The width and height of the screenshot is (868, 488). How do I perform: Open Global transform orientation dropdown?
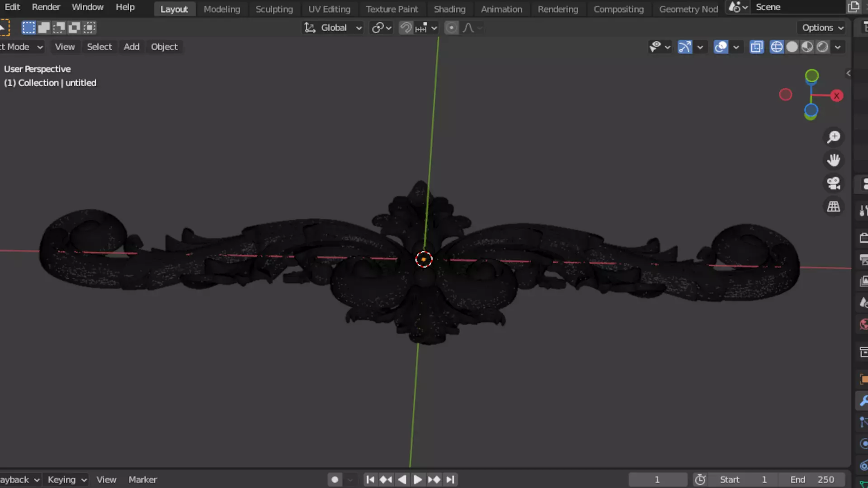pos(333,28)
